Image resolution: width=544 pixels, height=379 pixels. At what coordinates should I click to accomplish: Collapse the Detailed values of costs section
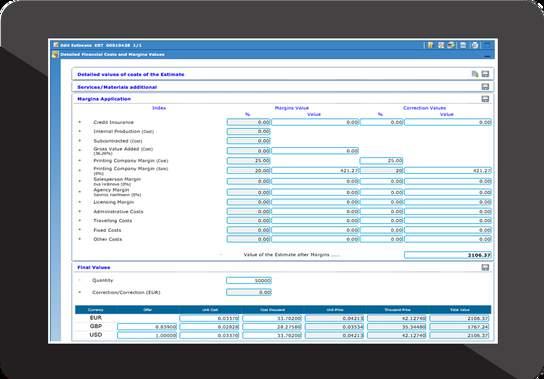tap(485, 74)
